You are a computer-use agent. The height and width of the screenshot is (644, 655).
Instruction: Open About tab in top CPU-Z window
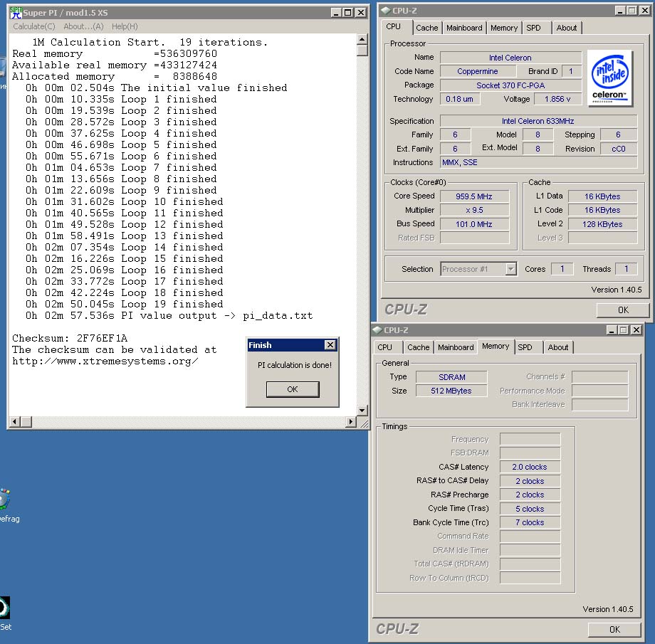[x=567, y=28]
